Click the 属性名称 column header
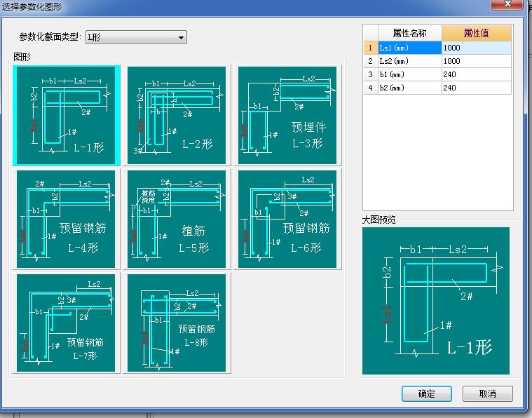532x418 pixels. [410, 33]
